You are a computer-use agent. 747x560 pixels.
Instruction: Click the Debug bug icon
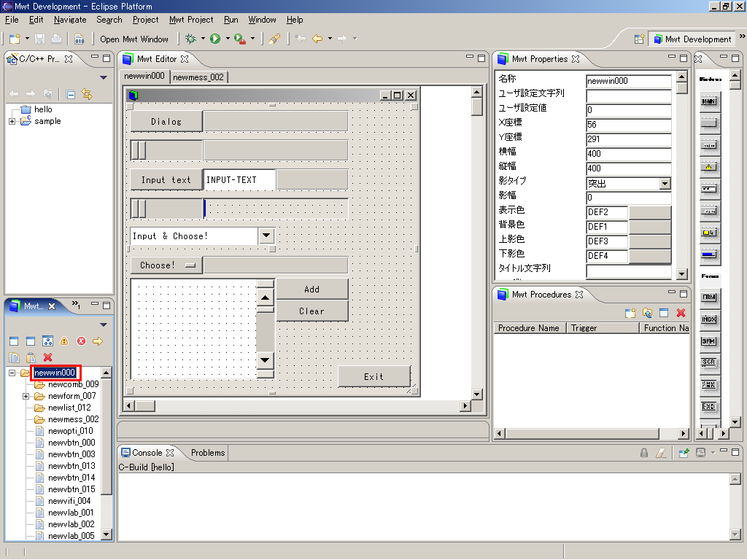190,39
